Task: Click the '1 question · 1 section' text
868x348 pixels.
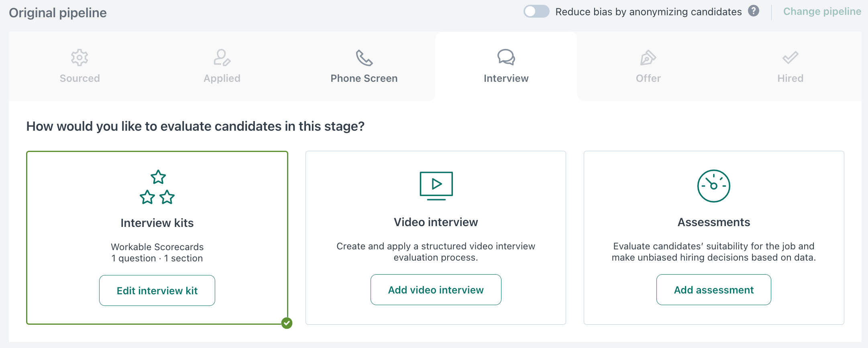Action: 157,258
